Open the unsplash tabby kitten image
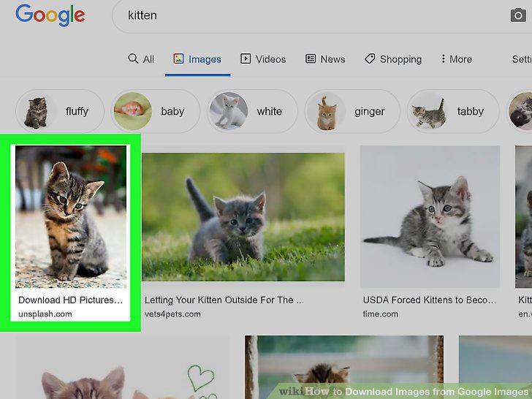The width and height of the screenshot is (532, 399). pos(71,217)
